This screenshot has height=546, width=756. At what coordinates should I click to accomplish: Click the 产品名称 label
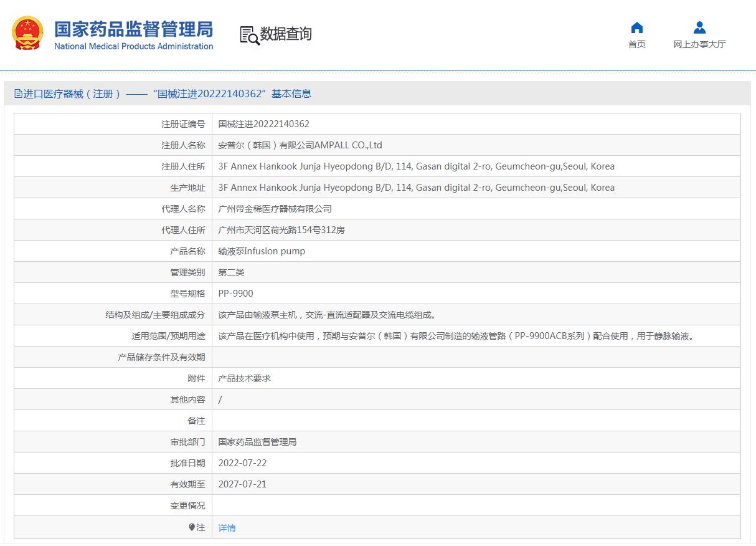coord(187,251)
